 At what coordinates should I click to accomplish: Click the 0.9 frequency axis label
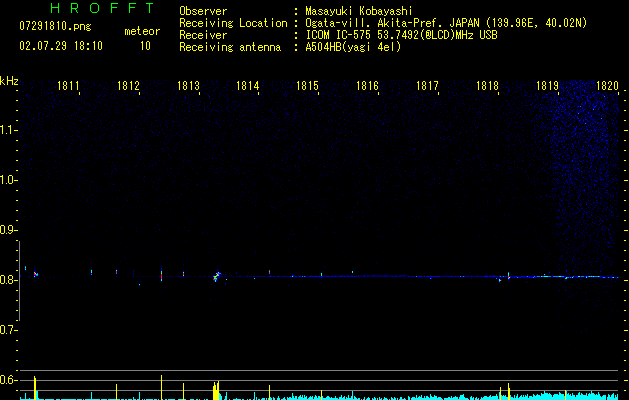point(8,230)
